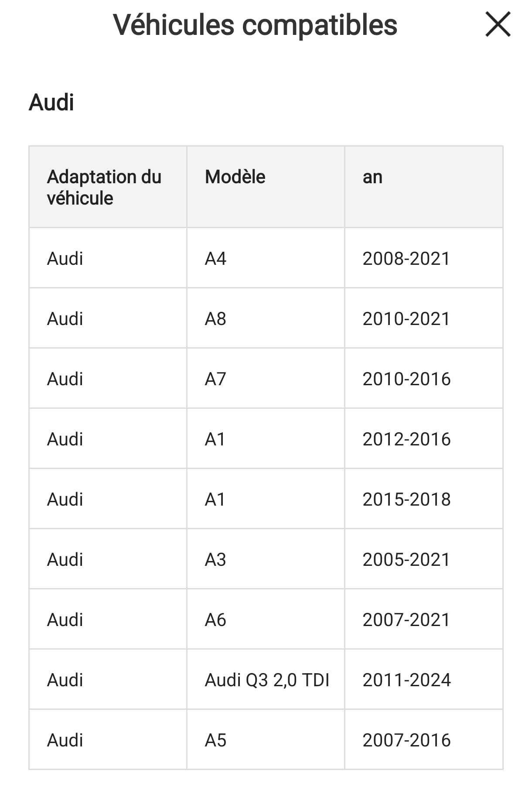Select the A5 model cell
The image size is (532, 794).
click(x=215, y=740)
